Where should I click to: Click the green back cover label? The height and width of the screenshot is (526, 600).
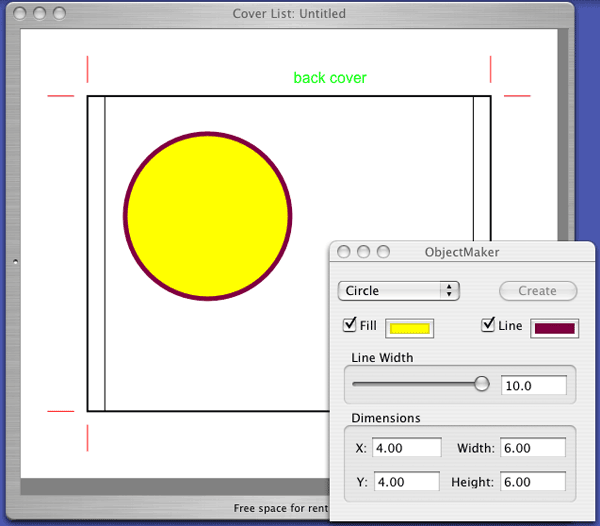click(x=330, y=78)
